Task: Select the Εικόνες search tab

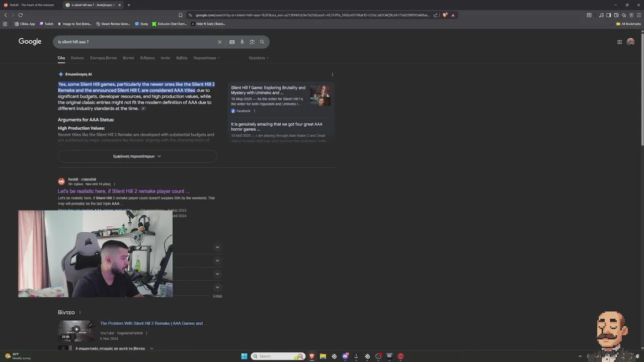Action: pos(77,58)
